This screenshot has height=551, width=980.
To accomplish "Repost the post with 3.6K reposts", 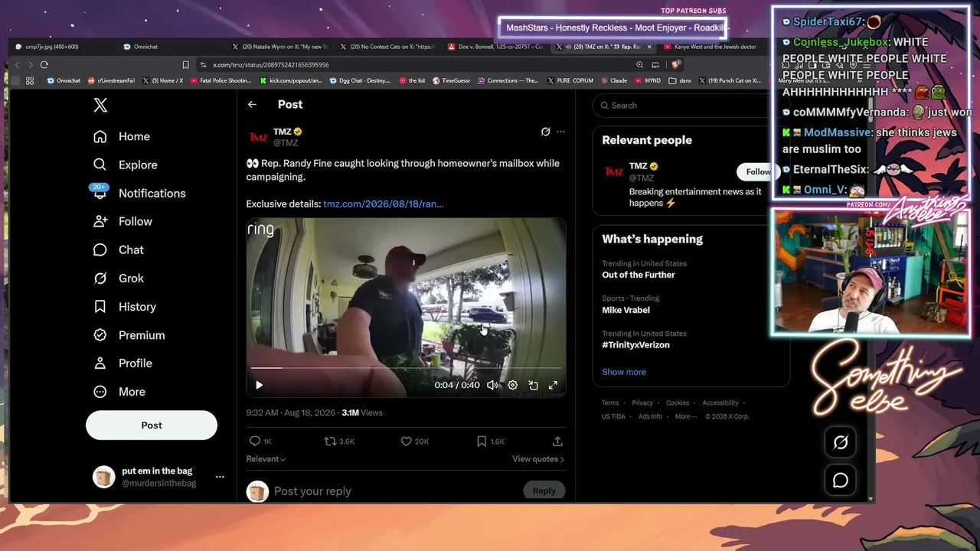I will 339,441.
